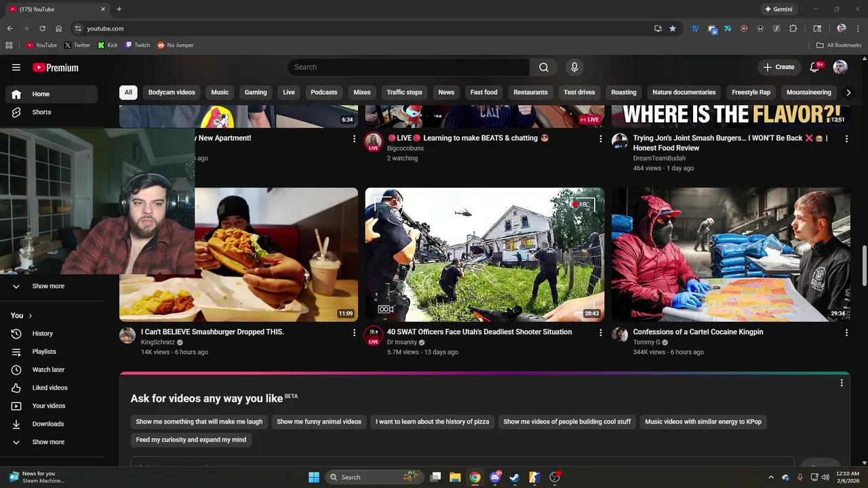Open History in the sidebar
The width and height of the screenshot is (868, 488).
(52, 333)
